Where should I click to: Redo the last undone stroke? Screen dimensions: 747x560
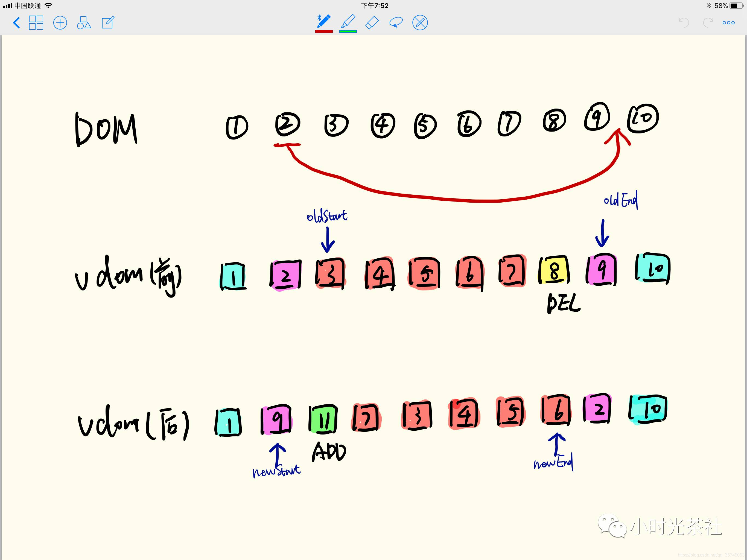708,23
